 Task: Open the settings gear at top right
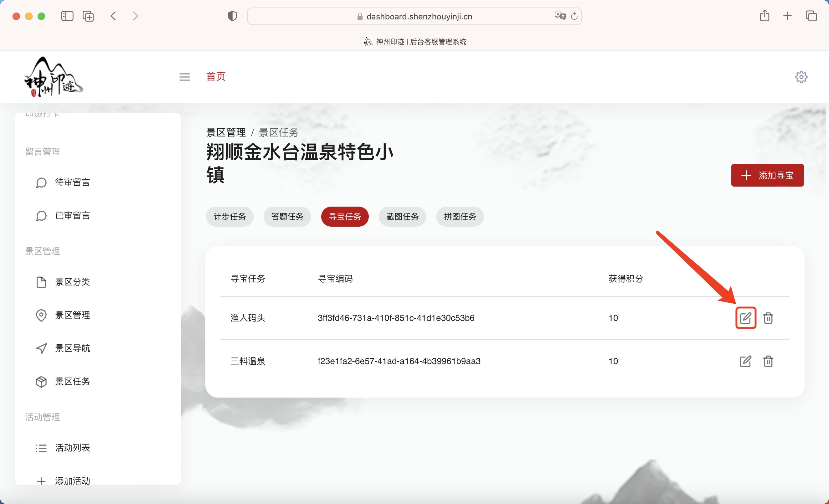[x=801, y=77]
